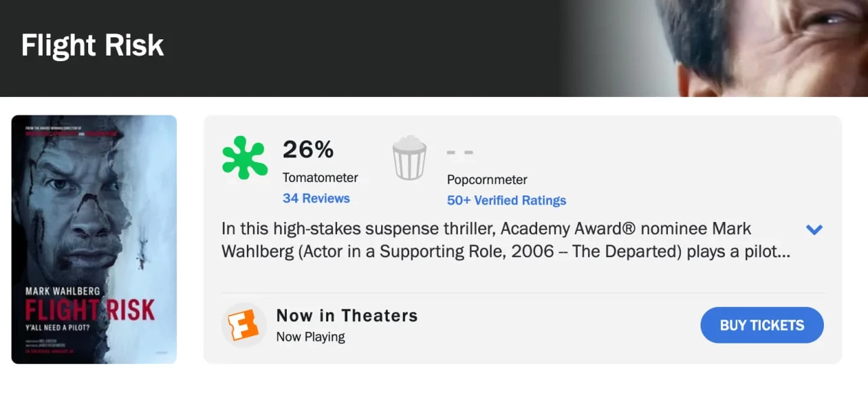Click the Now in Theaters heading

(347, 316)
